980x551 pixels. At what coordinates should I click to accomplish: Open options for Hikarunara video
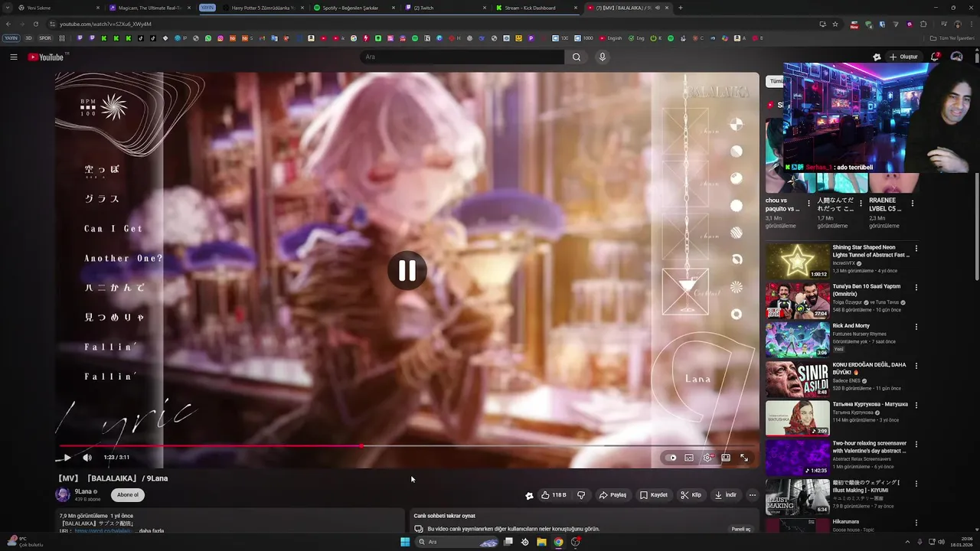coord(916,523)
